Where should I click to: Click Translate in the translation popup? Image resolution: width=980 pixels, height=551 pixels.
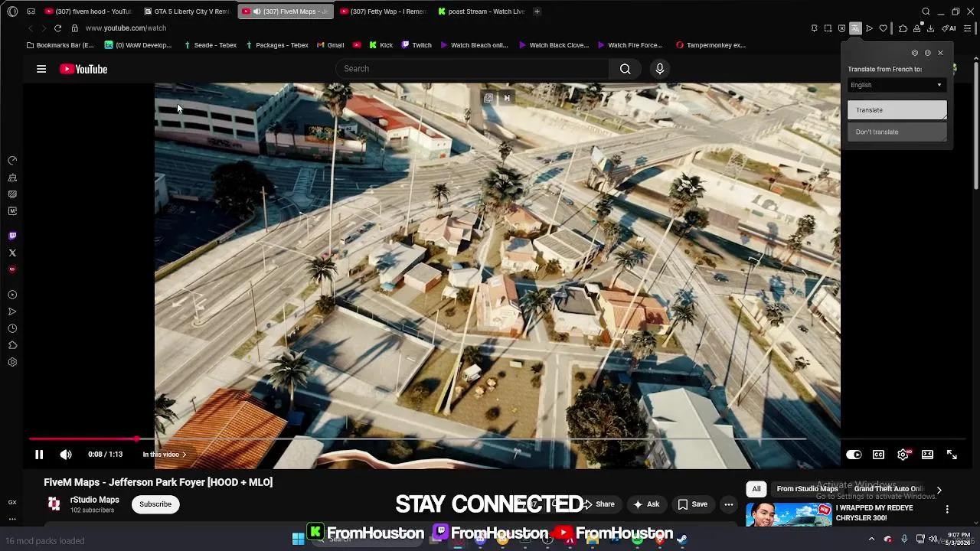click(897, 110)
